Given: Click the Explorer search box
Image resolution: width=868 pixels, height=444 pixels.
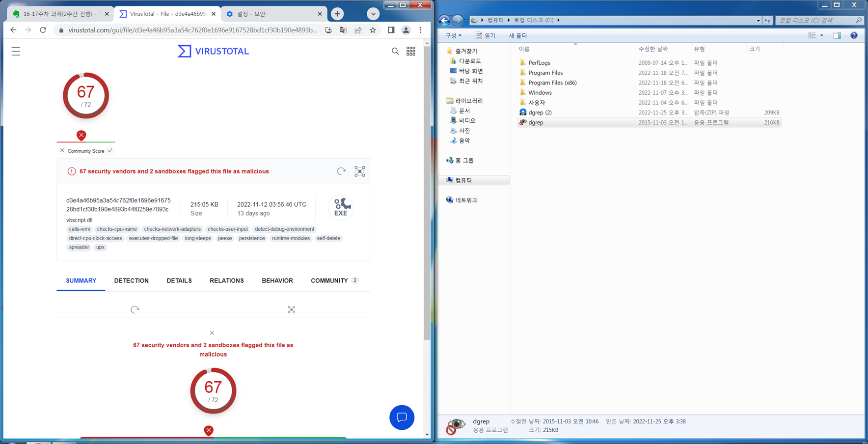Looking at the screenshot, I should tap(819, 20).
